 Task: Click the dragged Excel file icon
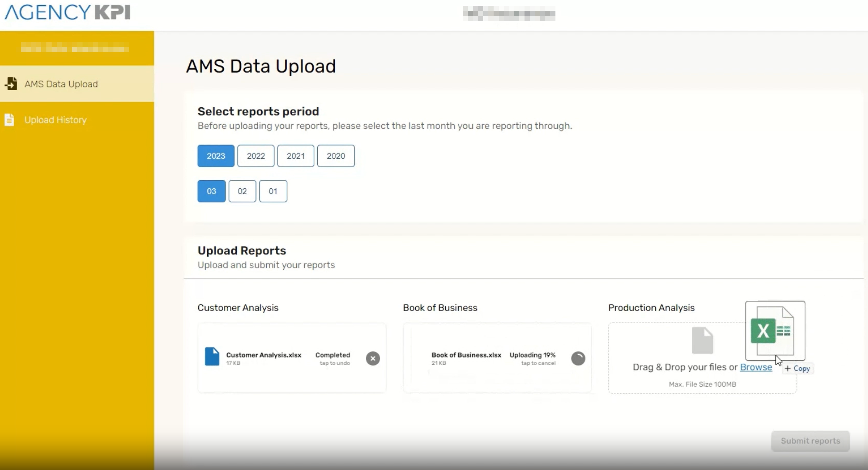pyautogui.click(x=775, y=330)
